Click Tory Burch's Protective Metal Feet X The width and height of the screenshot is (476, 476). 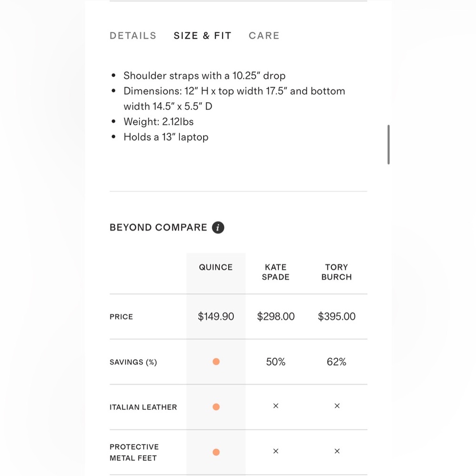click(x=337, y=451)
